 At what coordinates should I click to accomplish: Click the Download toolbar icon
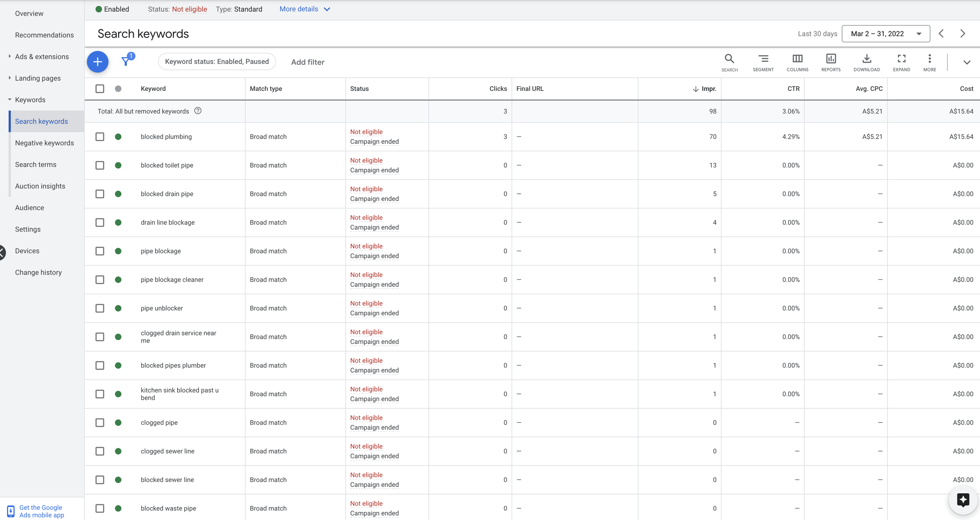pos(867,62)
